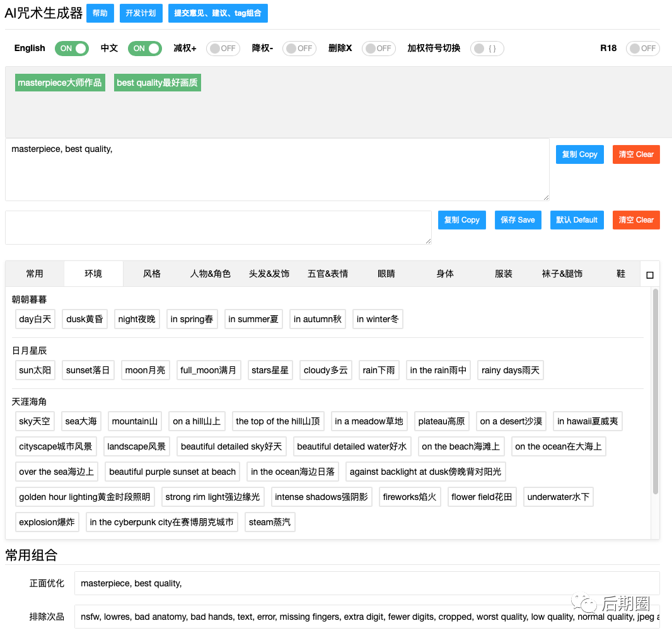Switch to the 服装 tab
Image resolution: width=672 pixels, height=633 pixels.
pos(504,274)
